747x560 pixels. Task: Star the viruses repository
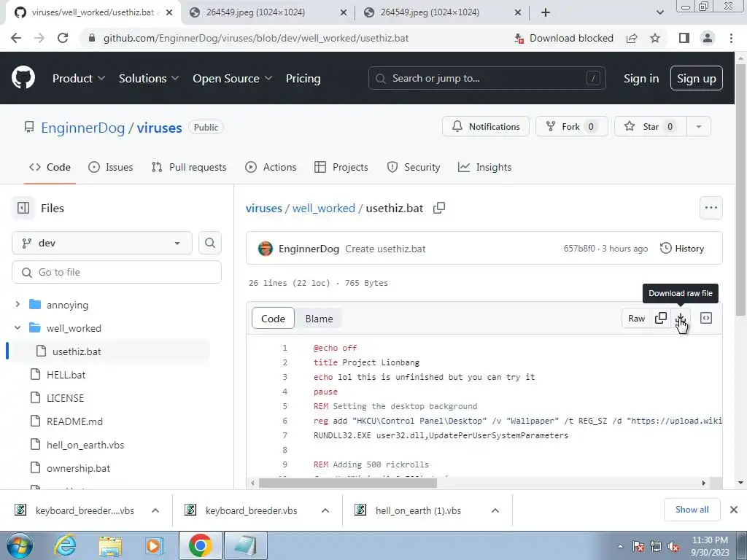tap(650, 127)
